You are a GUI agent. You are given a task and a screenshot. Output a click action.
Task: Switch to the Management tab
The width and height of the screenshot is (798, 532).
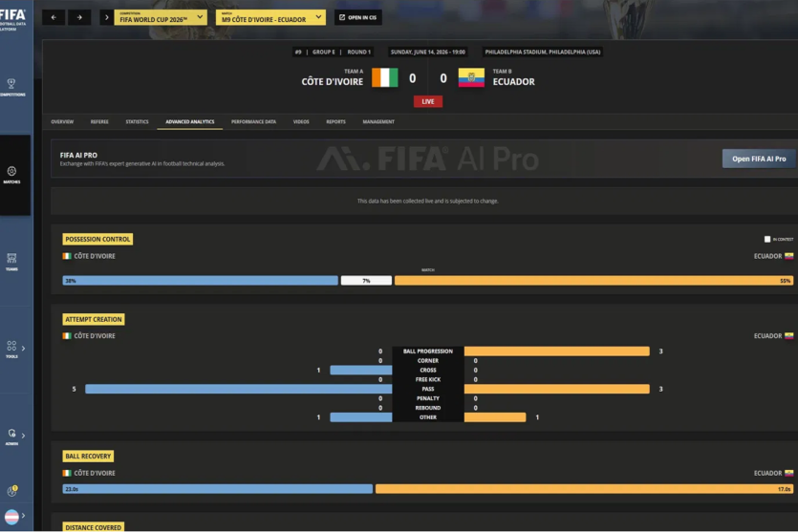(x=378, y=122)
